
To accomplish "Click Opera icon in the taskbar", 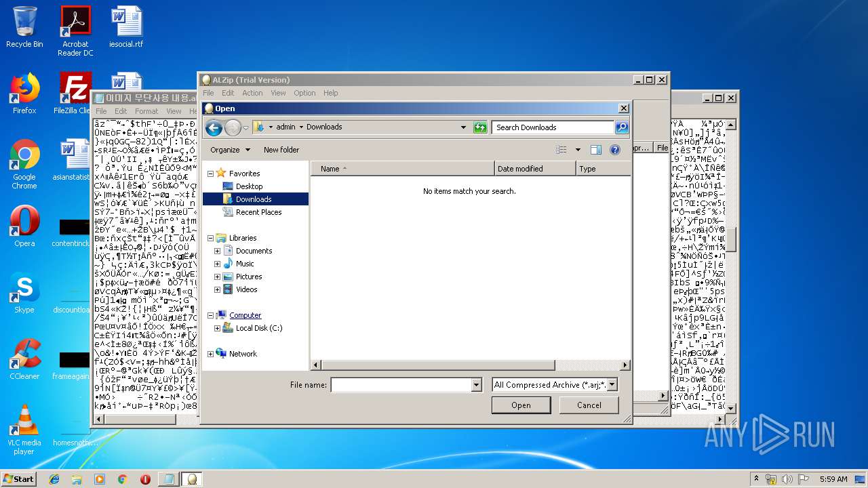I will [x=145, y=479].
